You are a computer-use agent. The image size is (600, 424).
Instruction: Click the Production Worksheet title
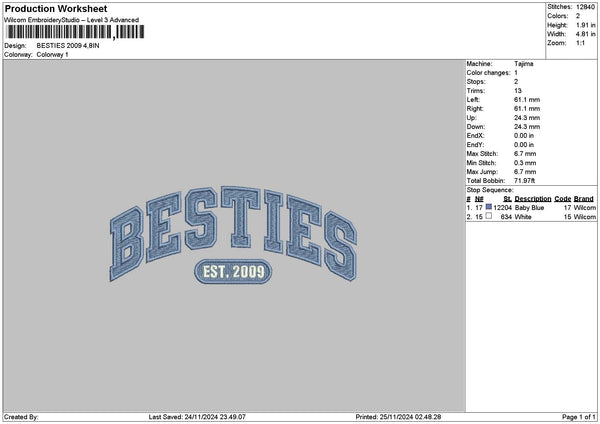[56, 8]
